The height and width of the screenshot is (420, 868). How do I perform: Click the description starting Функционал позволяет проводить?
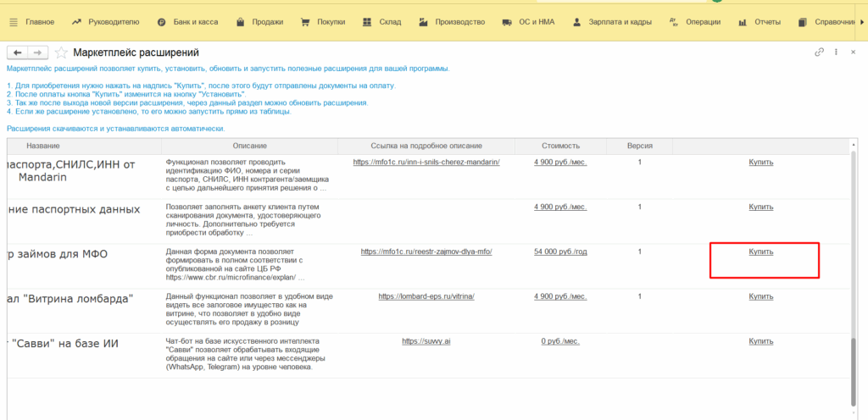248,175
